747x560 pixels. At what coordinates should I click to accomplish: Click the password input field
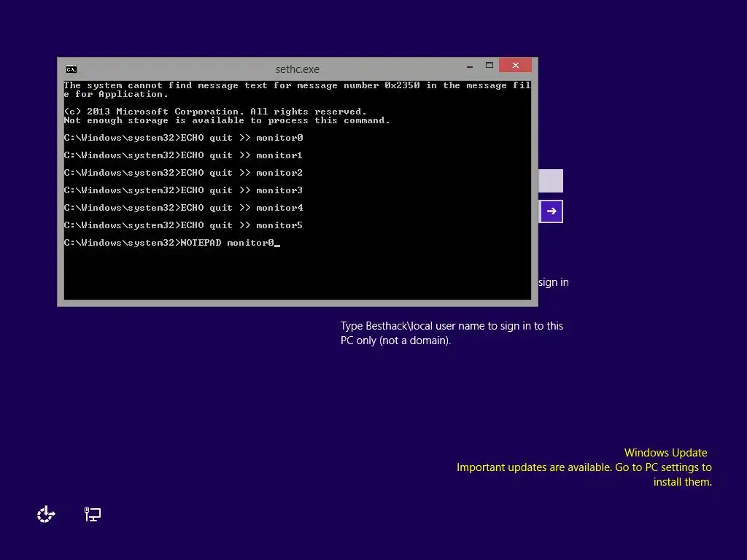point(551,181)
